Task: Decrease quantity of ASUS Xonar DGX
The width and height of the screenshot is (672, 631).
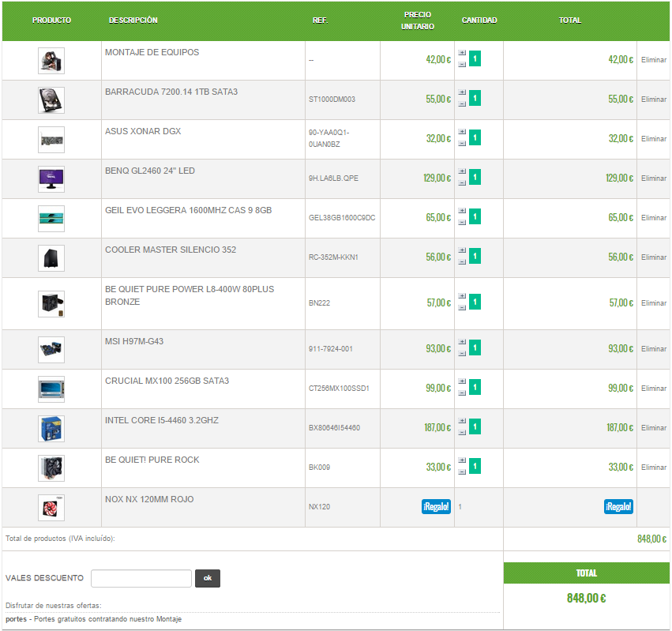Action: tap(462, 143)
